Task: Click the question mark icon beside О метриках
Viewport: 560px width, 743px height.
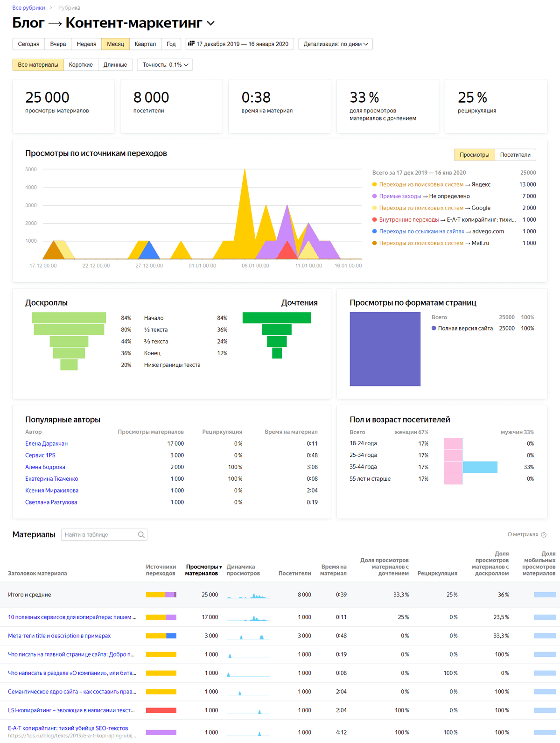Action: [544, 535]
